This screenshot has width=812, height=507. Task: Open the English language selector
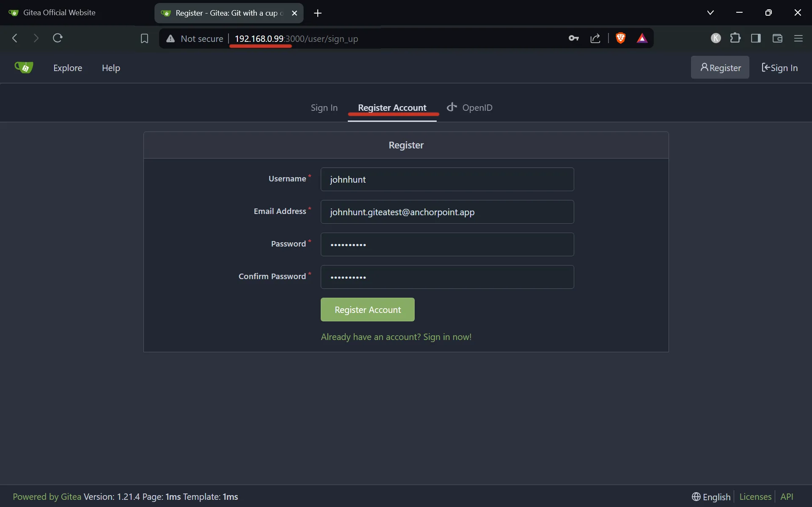coord(711,497)
